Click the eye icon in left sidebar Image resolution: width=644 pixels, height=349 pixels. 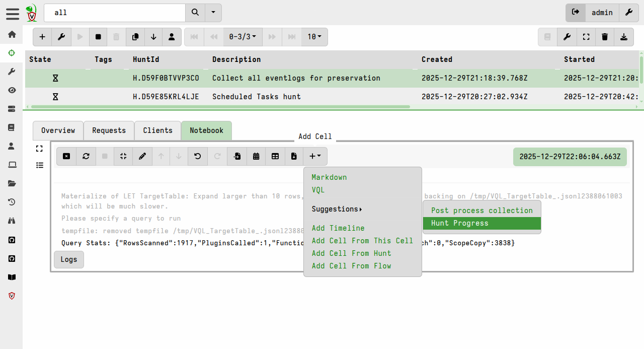coord(12,90)
